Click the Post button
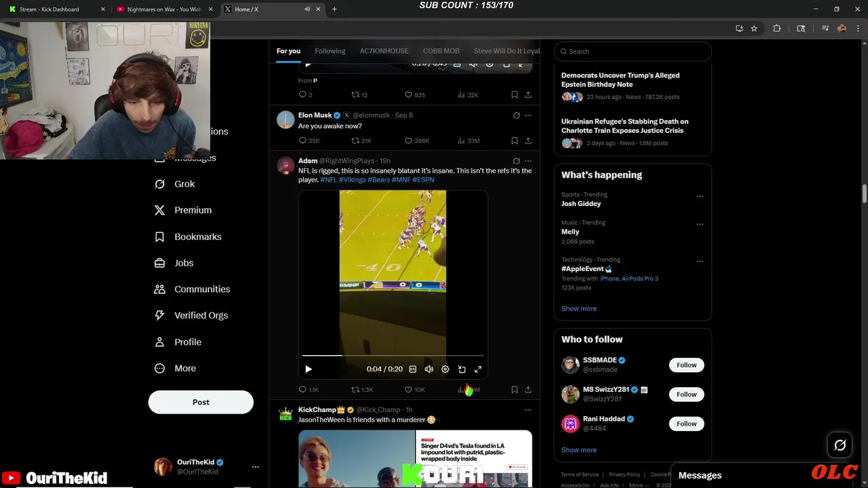 (x=201, y=402)
